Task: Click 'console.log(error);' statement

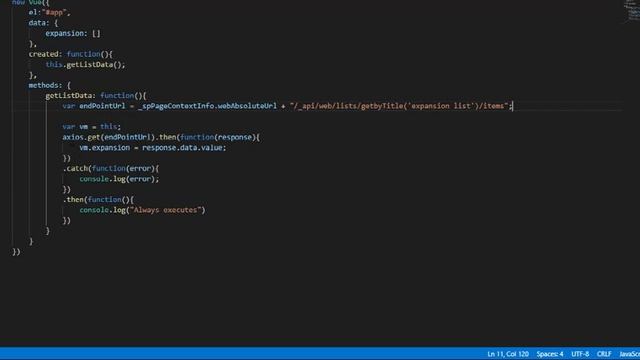Action: (x=119, y=179)
